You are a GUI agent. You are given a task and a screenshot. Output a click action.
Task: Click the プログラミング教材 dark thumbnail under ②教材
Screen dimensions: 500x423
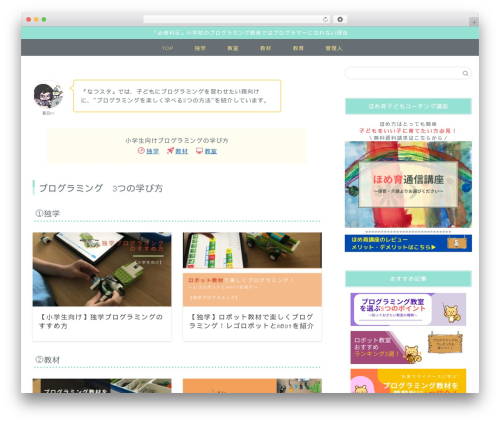pos(102,386)
